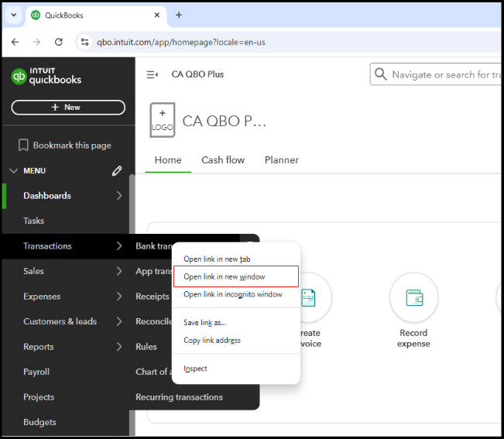The height and width of the screenshot is (439, 504).
Task: Open Payroll in the sidebar
Action: [36, 372]
